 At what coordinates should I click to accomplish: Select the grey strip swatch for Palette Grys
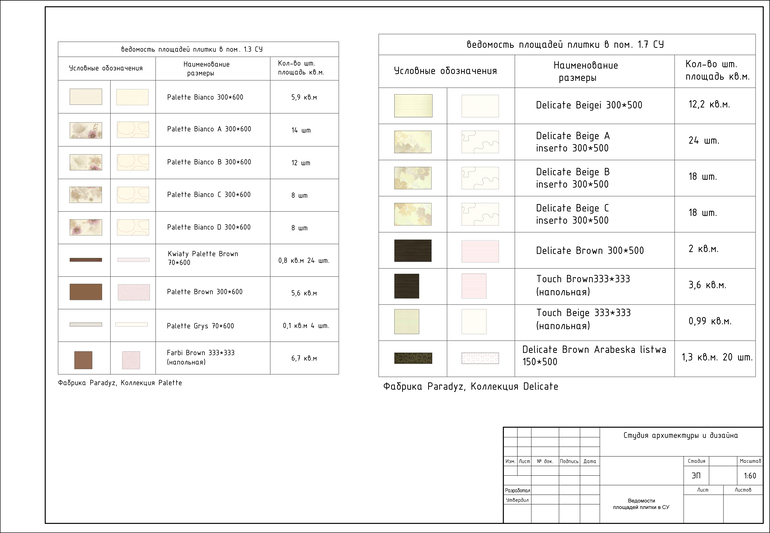click(x=85, y=325)
